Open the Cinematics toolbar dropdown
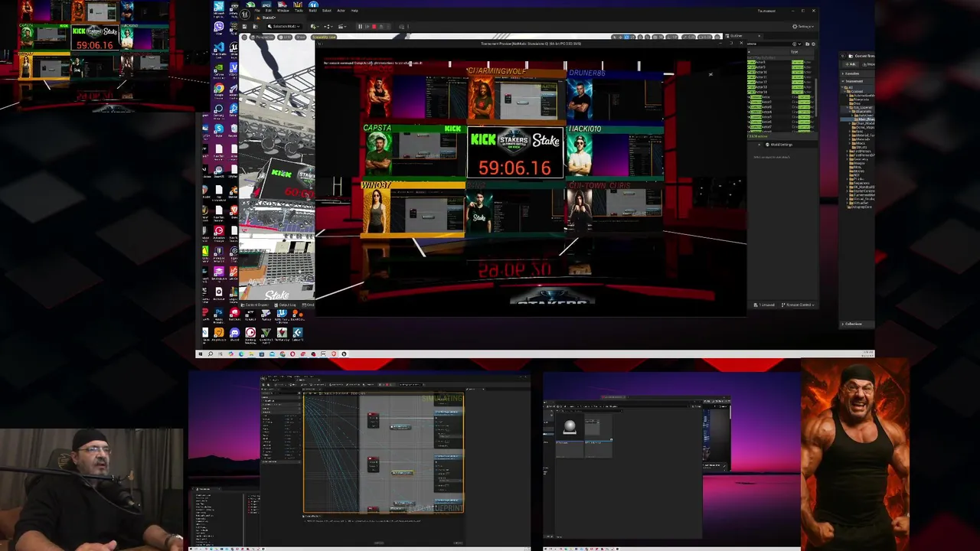The height and width of the screenshot is (551, 980). (342, 26)
